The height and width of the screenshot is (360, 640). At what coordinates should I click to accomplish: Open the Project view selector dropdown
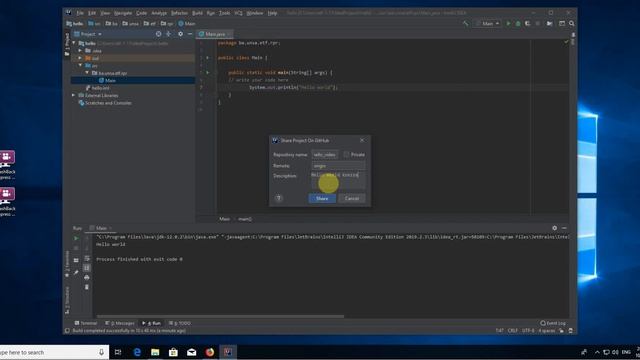tap(88, 34)
